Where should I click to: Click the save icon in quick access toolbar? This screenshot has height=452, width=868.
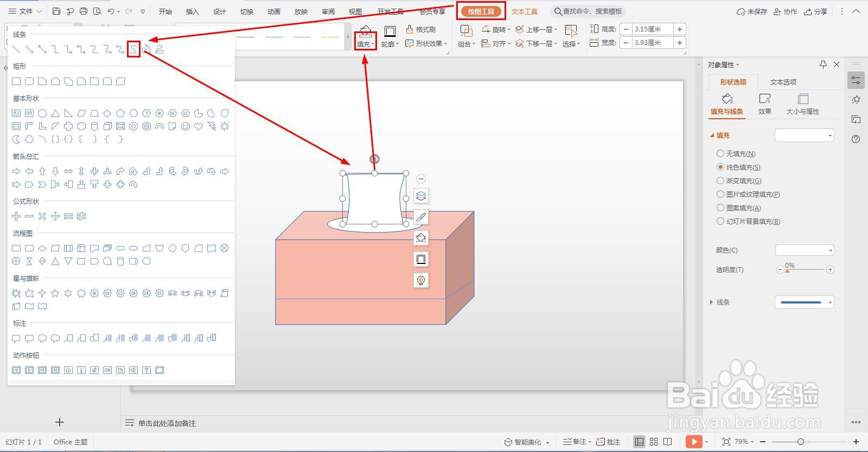point(56,11)
